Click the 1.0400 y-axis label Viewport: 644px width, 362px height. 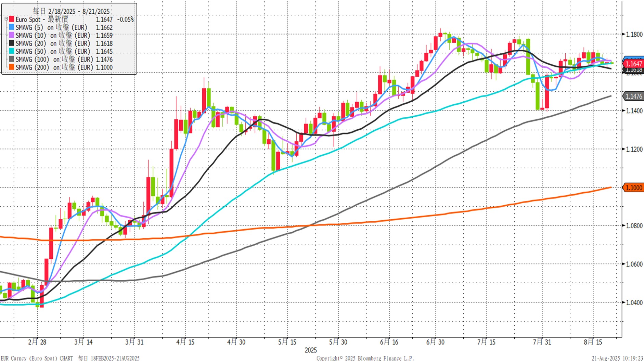click(634, 302)
